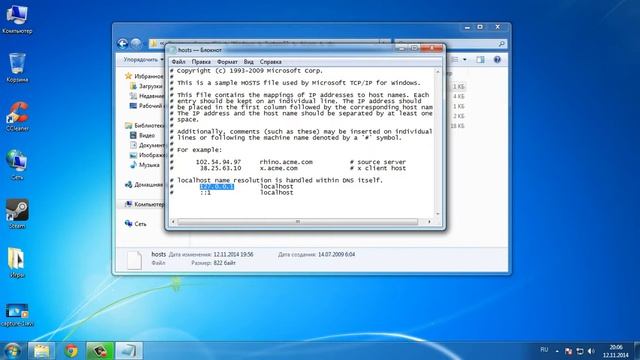Click the hosts file icon in details pane
Image resolution: width=640 pixels, height=360 pixels.
click(x=134, y=260)
